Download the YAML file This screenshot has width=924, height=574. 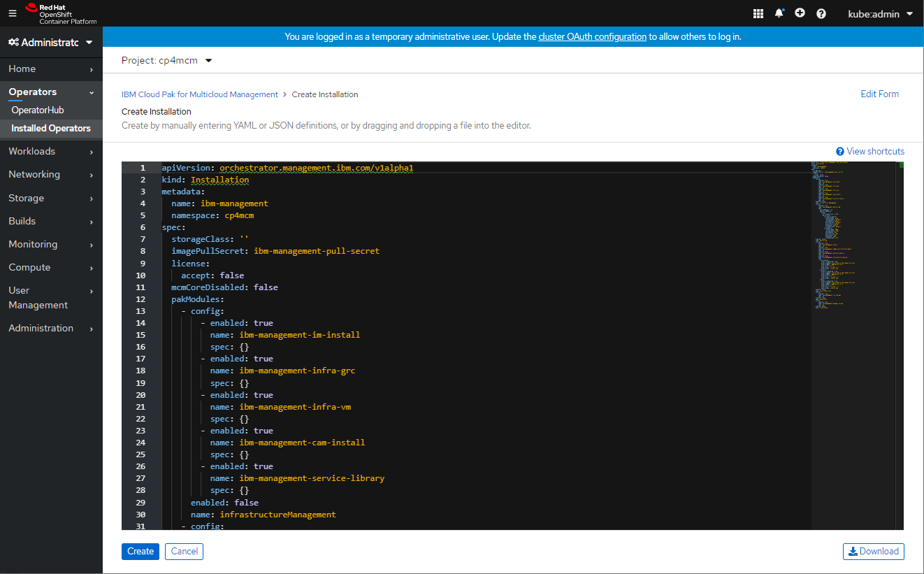click(x=874, y=552)
